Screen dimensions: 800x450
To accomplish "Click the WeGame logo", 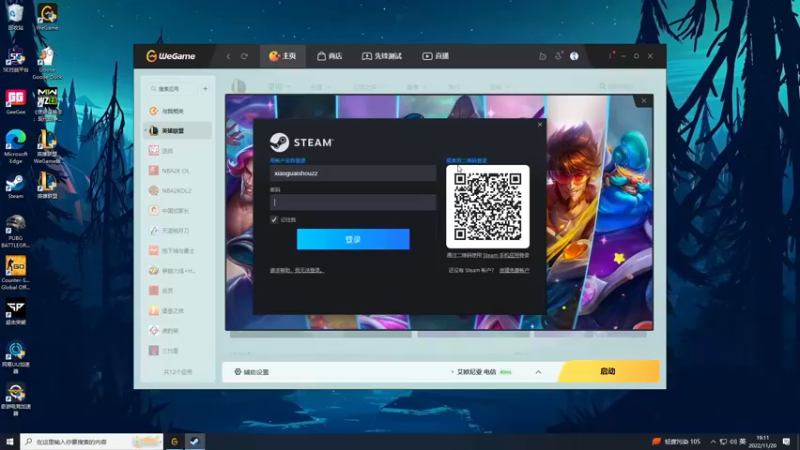I will pyautogui.click(x=170, y=56).
